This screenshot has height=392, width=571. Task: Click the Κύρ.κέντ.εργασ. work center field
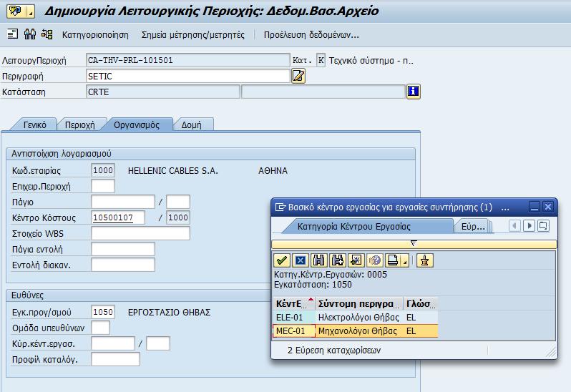113,343
